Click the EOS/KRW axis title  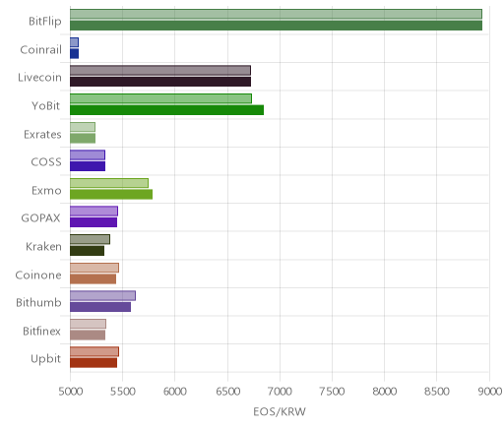pyautogui.click(x=280, y=412)
